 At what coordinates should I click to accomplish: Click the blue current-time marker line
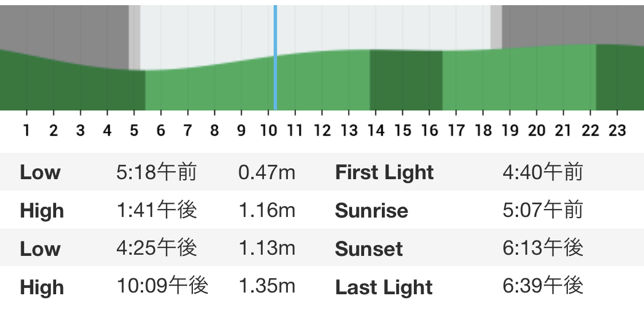tap(275, 57)
